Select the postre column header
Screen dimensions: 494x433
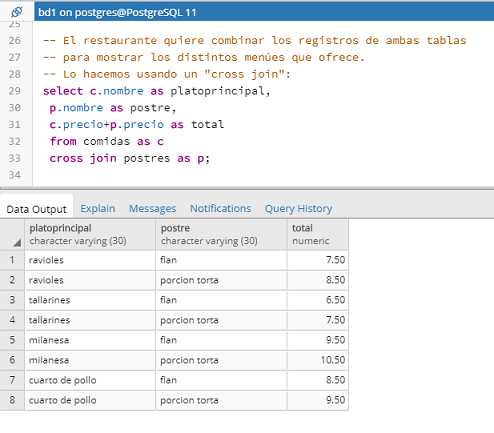[221, 234]
